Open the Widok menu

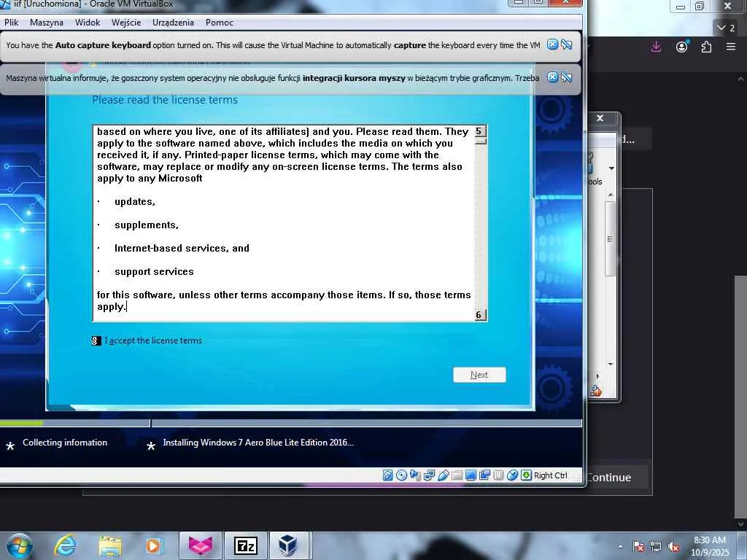88,23
